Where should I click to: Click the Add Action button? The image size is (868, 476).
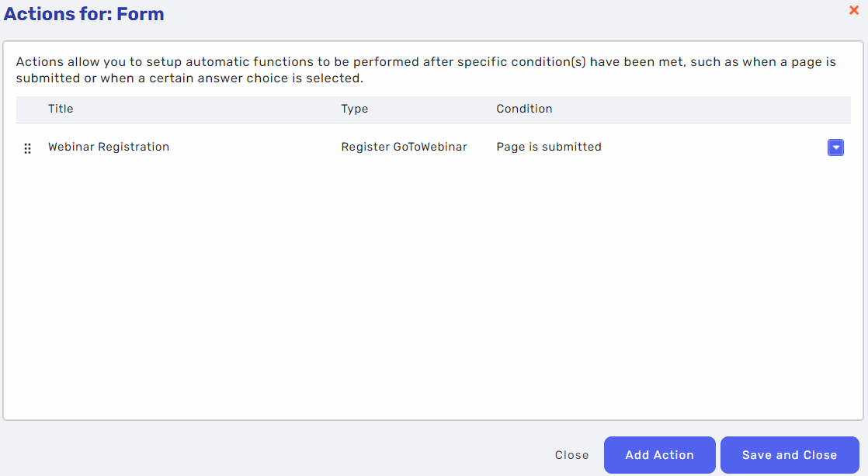[659, 455]
